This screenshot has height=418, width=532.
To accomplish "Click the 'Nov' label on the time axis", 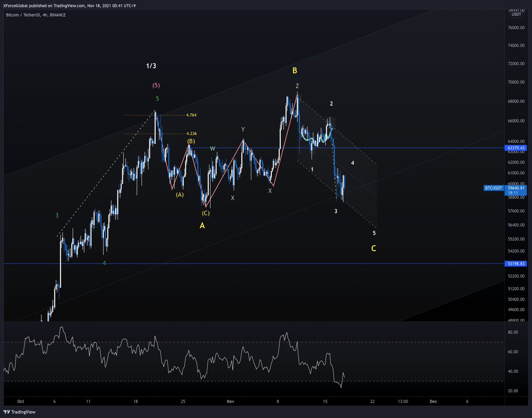I will 230,401.
